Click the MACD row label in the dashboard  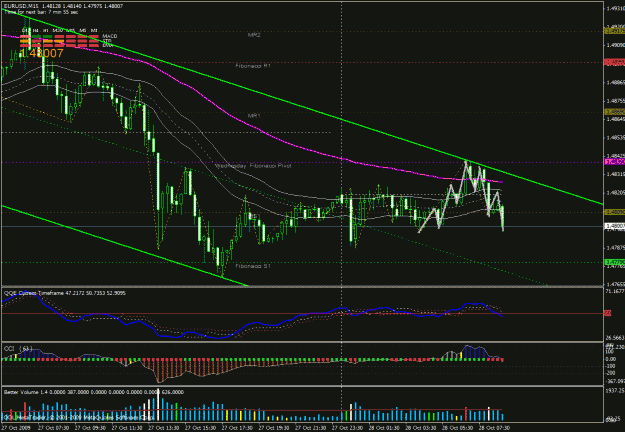[x=110, y=36]
